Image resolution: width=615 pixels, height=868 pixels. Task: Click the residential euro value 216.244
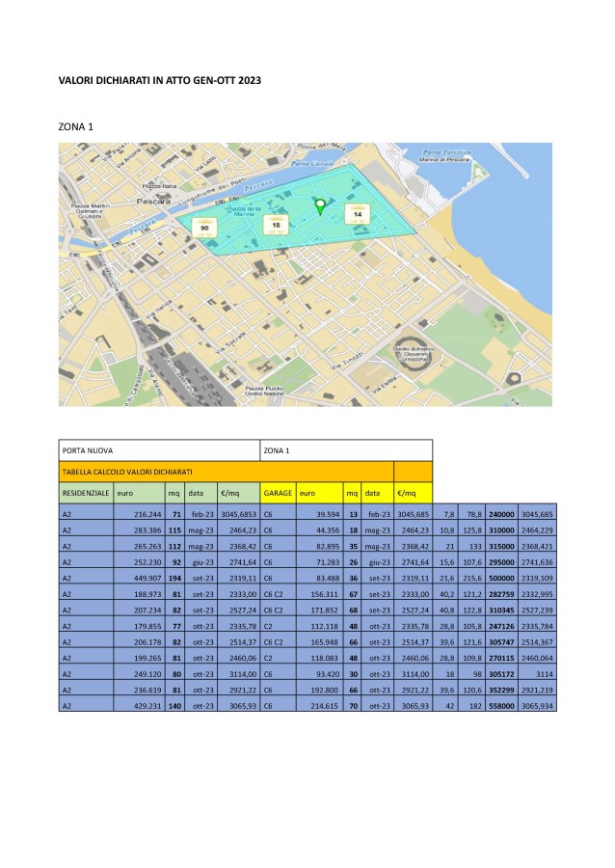coord(147,514)
